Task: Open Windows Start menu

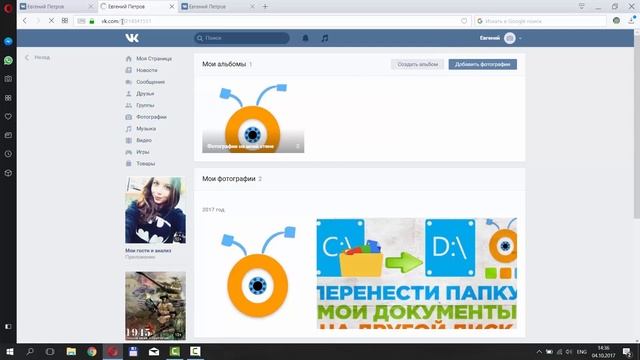Action: [10, 351]
